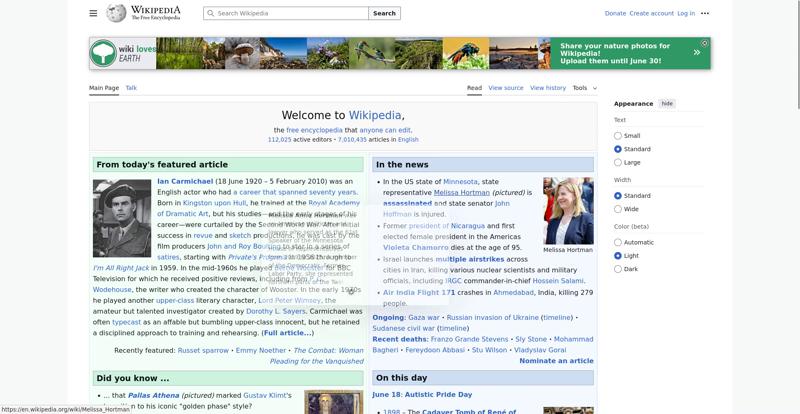Open the Hossein Salami link

pyautogui.click(x=558, y=281)
